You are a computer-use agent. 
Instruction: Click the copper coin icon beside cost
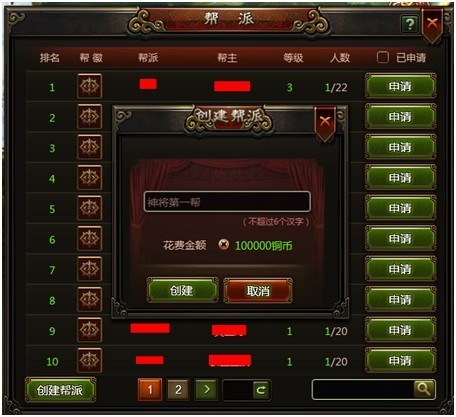pos(224,245)
